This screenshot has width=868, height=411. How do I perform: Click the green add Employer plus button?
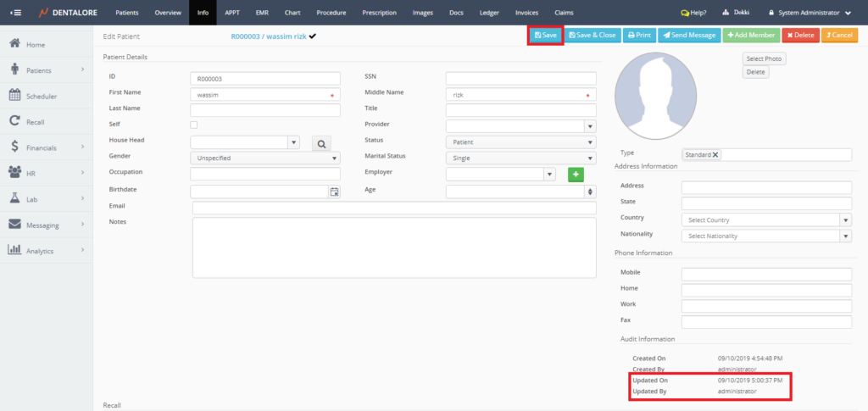click(576, 175)
